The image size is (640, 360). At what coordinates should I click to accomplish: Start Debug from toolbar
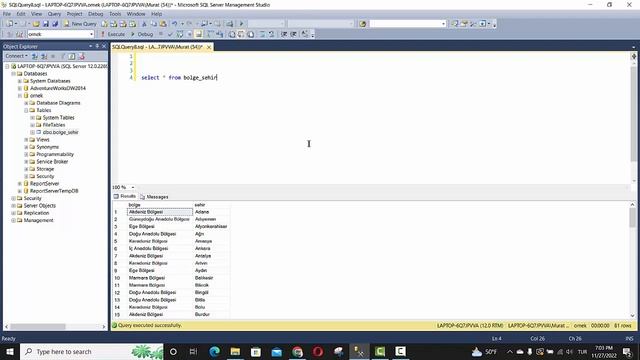click(x=142, y=34)
